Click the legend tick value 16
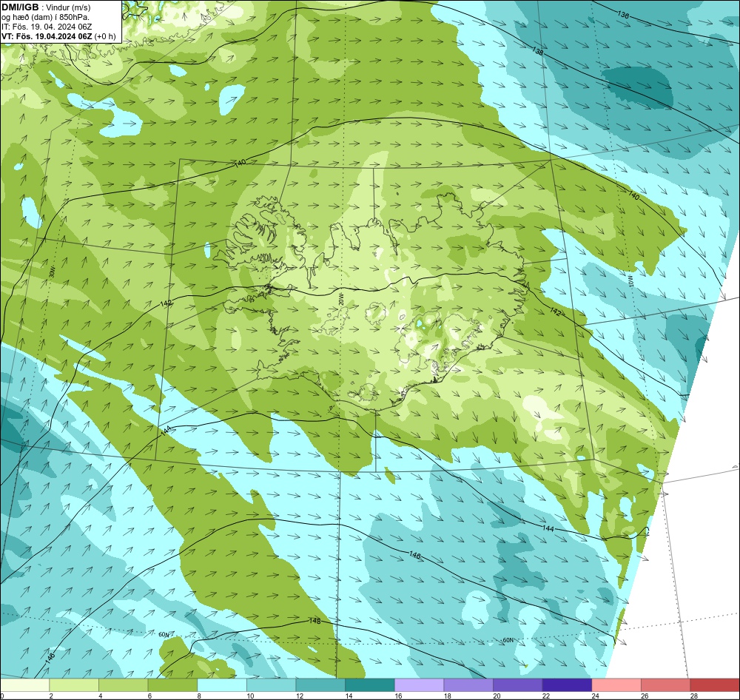The height and width of the screenshot is (700, 740). click(x=398, y=696)
